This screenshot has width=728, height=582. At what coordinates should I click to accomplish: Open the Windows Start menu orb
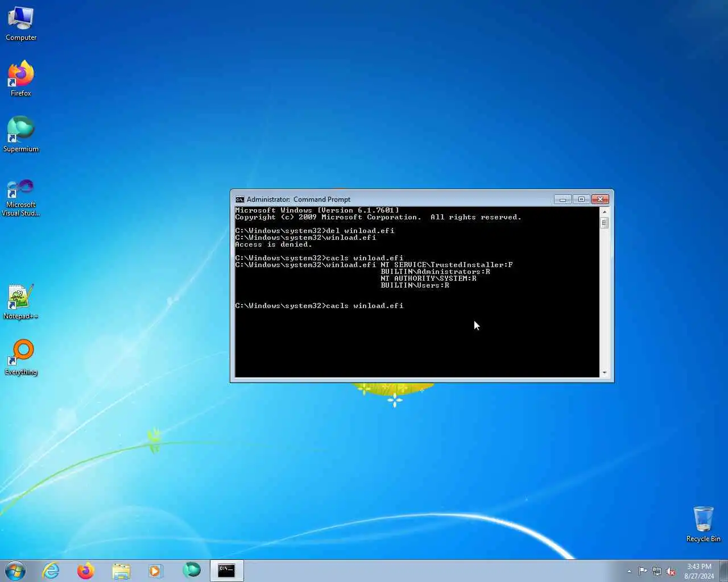(15, 571)
